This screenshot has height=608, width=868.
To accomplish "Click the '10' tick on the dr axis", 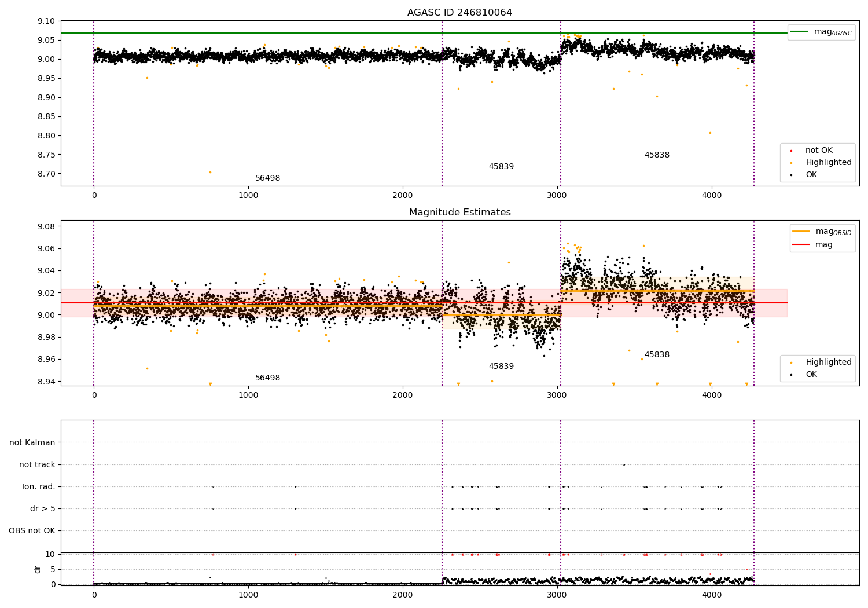I will 50,554.
